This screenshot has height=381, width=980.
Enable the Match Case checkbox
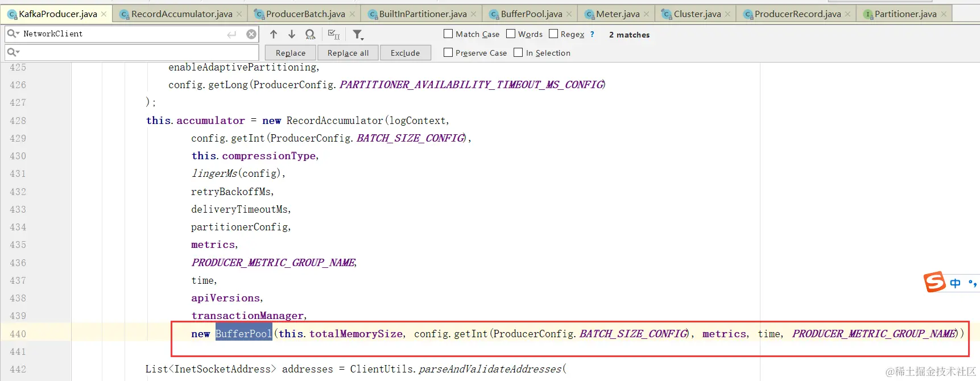tap(448, 34)
